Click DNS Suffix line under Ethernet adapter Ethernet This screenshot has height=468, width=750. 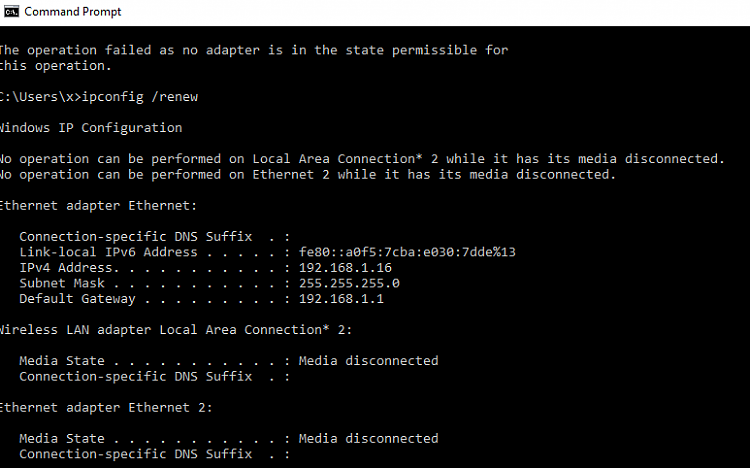154,237
